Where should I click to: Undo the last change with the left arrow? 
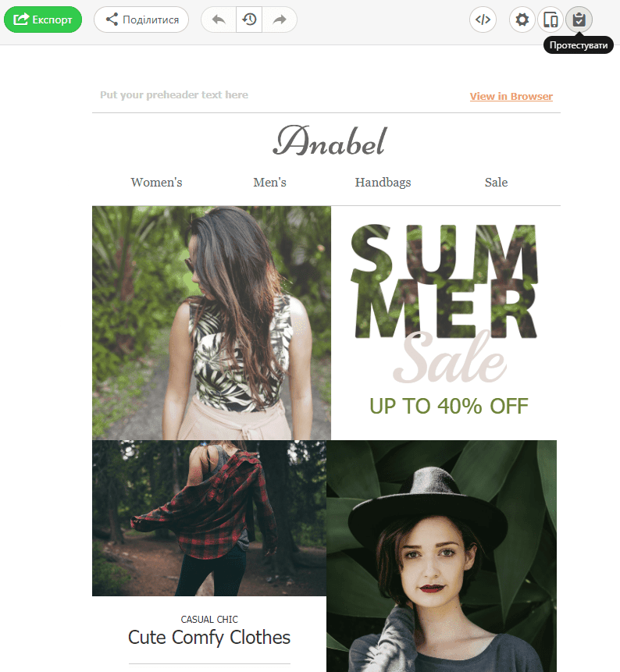point(219,20)
